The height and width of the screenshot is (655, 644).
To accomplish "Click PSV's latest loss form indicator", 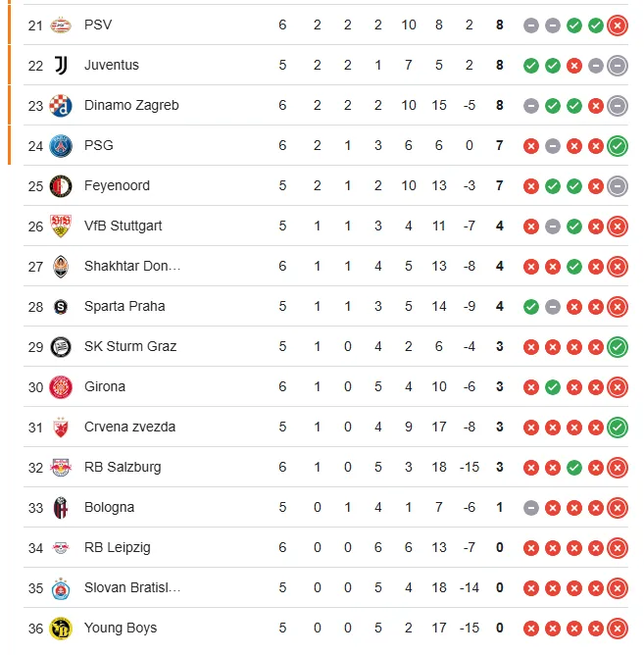I will pos(618,25).
